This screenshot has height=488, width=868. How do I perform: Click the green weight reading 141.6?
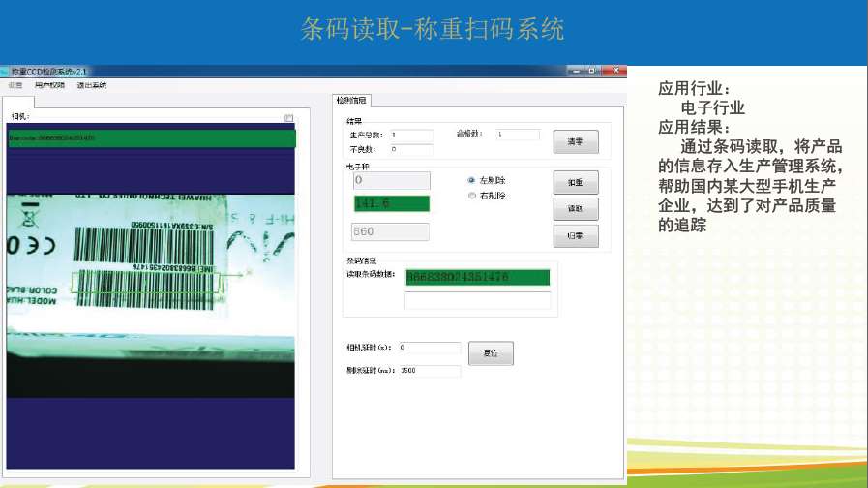pos(391,203)
